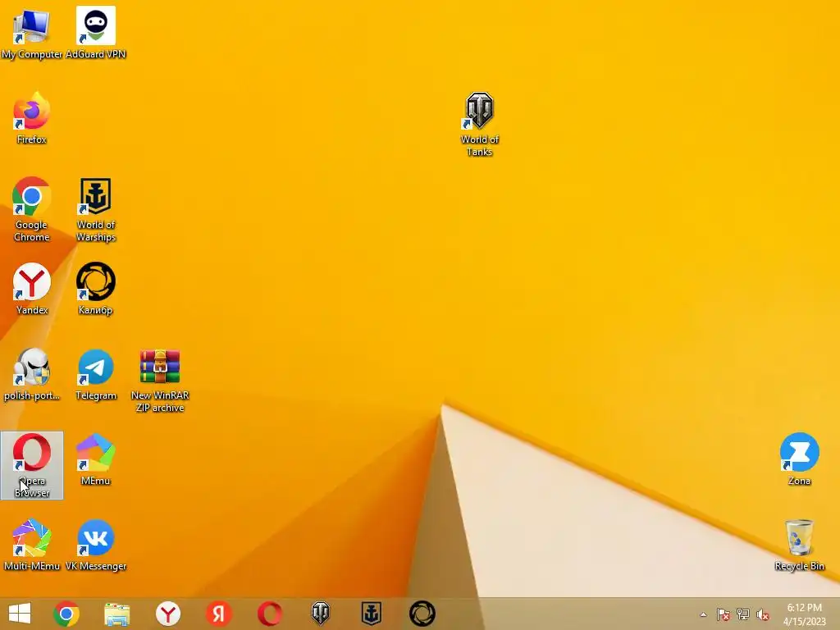
Task: Show hidden system tray icons
Action: tap(703, 614)
